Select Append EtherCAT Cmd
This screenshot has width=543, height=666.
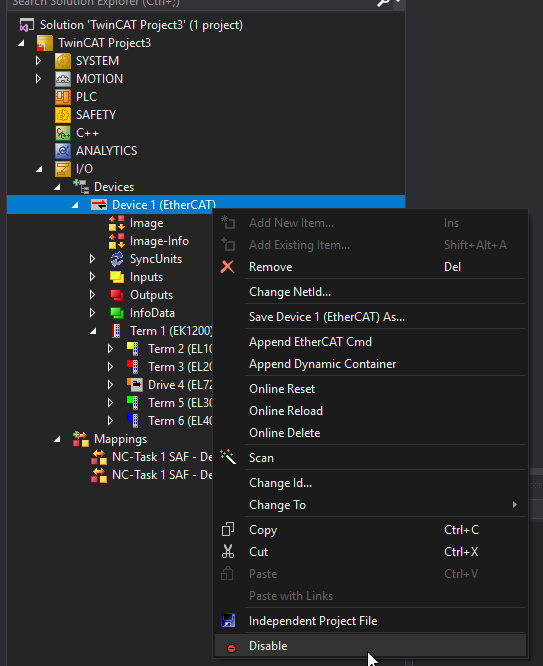370,342
